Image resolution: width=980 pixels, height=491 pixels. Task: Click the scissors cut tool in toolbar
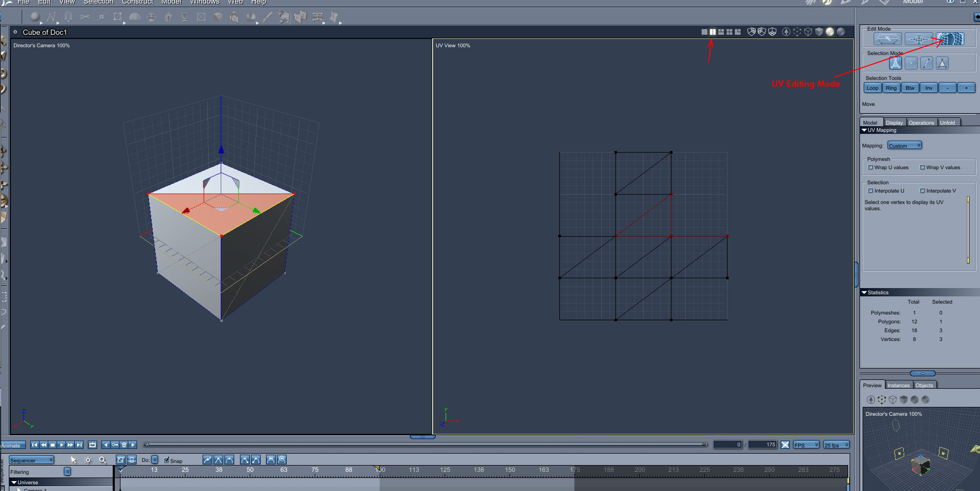point(85,17)
